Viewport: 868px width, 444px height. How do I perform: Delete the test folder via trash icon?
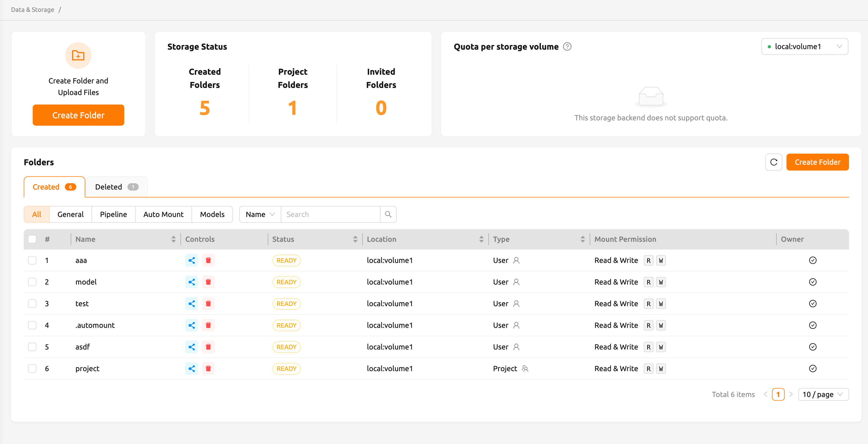point(208,303)
